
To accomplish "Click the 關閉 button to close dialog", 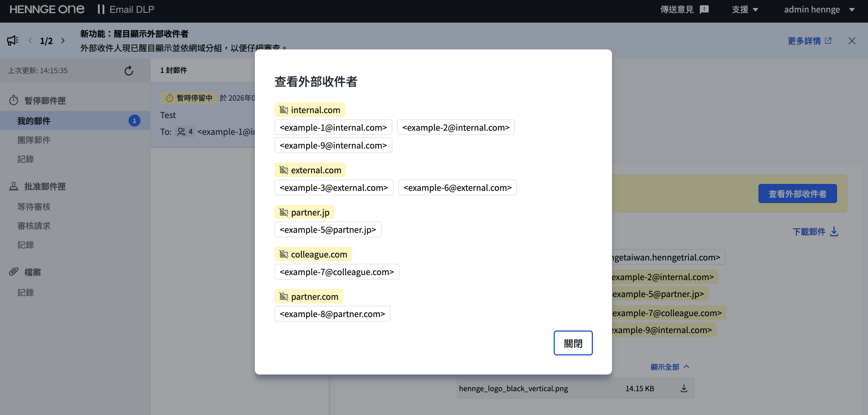I will click(573, 343).
